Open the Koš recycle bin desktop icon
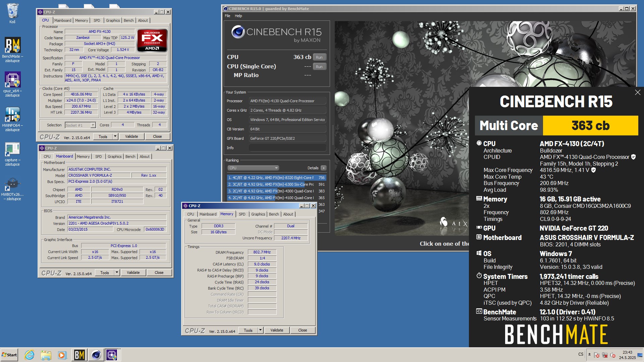This screenshot has height=362, width=644. (12, 13)
